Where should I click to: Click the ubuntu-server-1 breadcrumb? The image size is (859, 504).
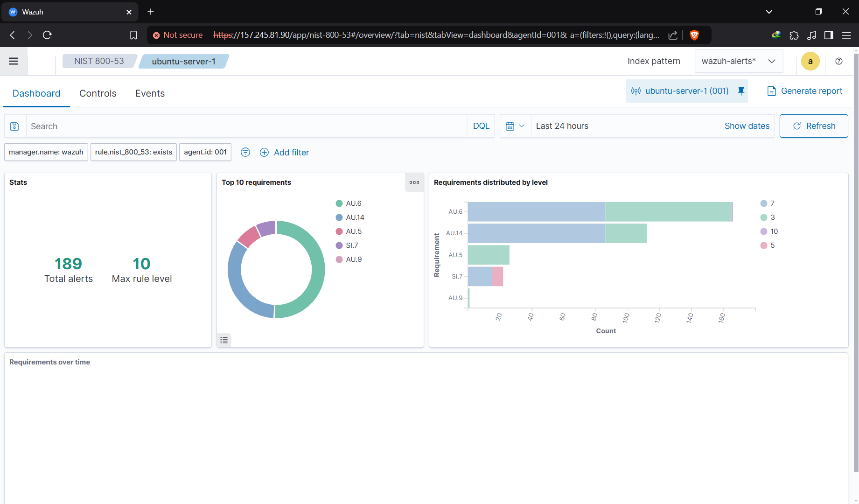184,61
